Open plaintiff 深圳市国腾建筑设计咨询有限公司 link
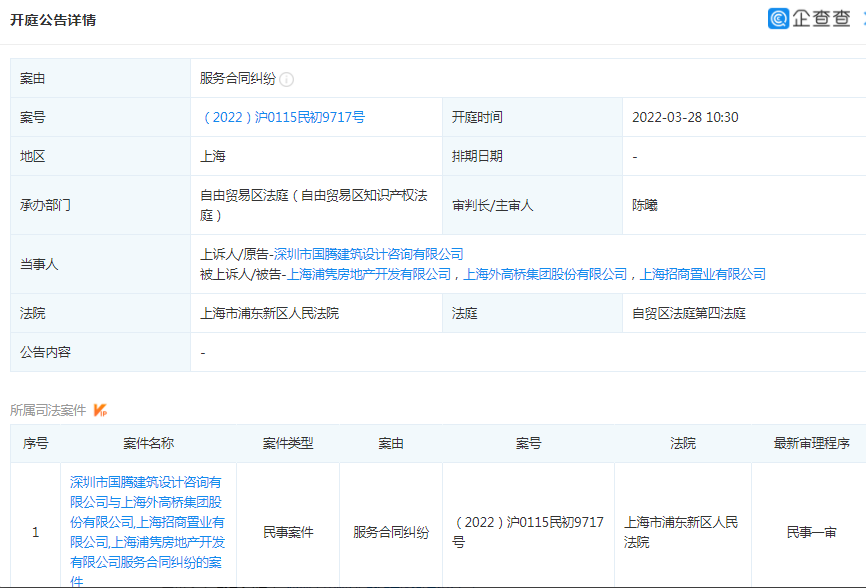 coord(368,254)
